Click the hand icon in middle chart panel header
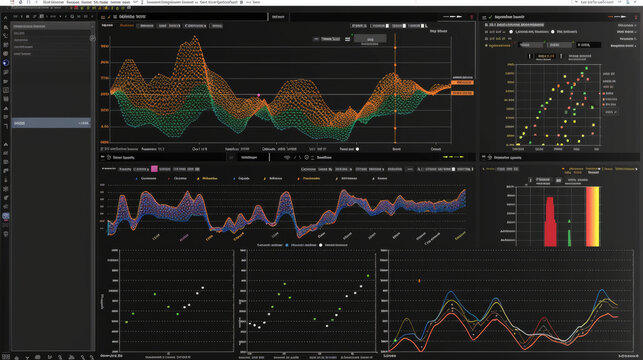This screenshot has width=643, height=360. coord(109,157)
